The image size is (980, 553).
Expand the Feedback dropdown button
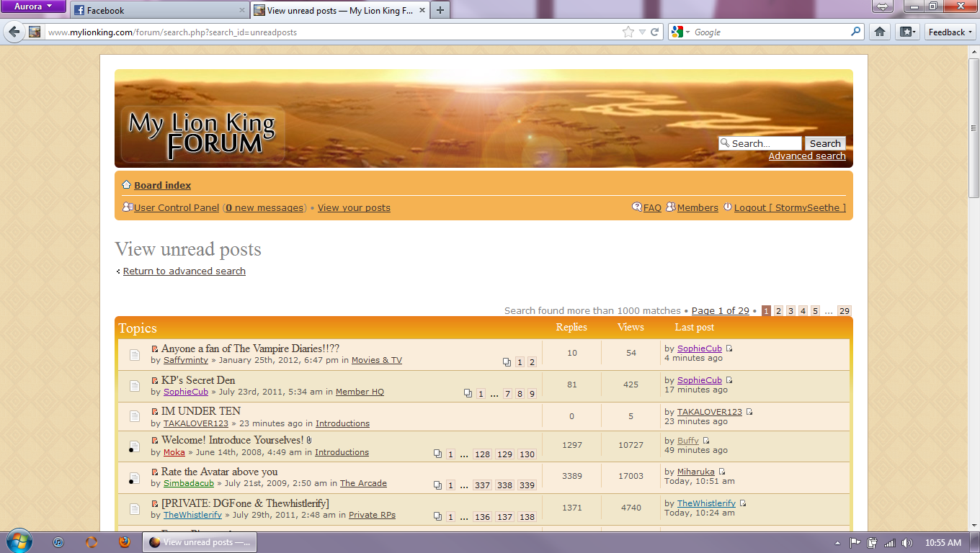(950, 32)
